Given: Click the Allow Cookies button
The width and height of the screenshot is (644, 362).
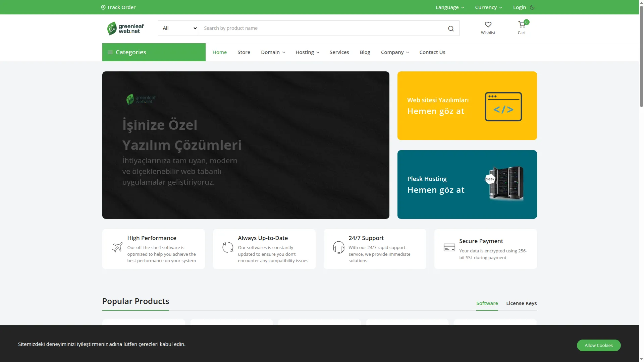Looking at the screenshot, I should pyautogui.click(x=598, y=346).
